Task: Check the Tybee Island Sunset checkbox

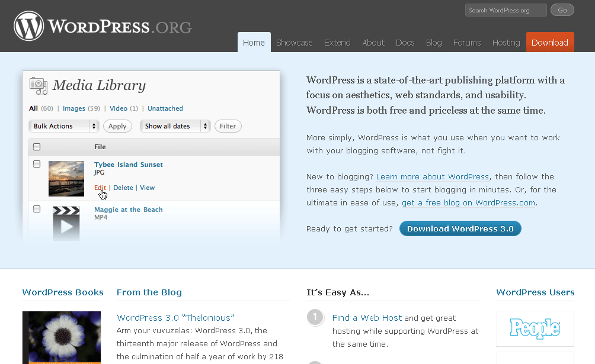Action: (37, 164)
